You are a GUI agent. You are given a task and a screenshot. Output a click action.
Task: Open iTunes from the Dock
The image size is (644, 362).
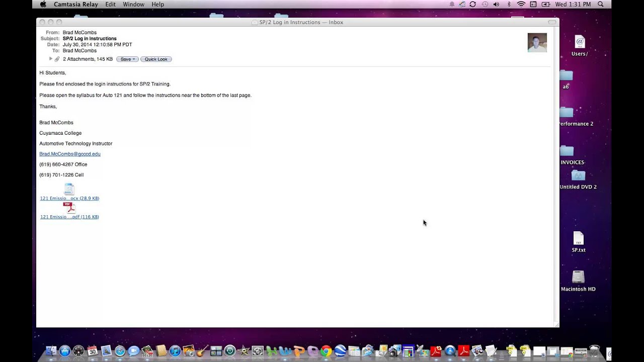click(175, 351)
